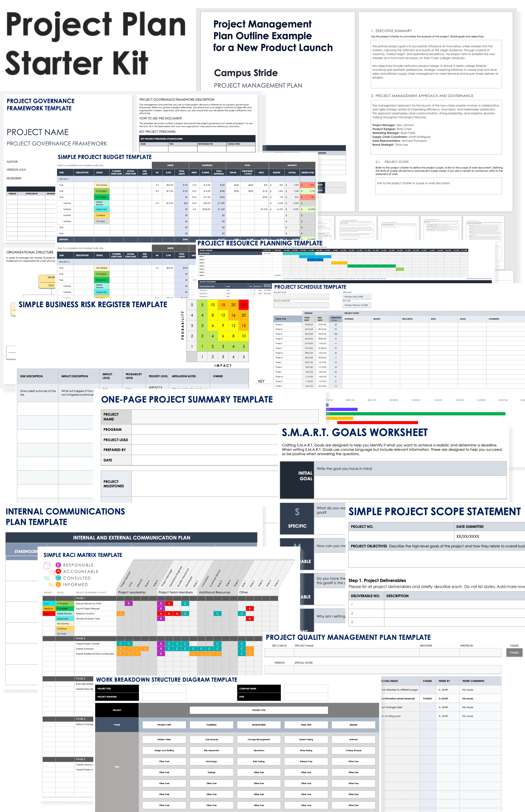Click the teal C Consulted legend icon
525x812 pixels.
(x=58, y=578)
